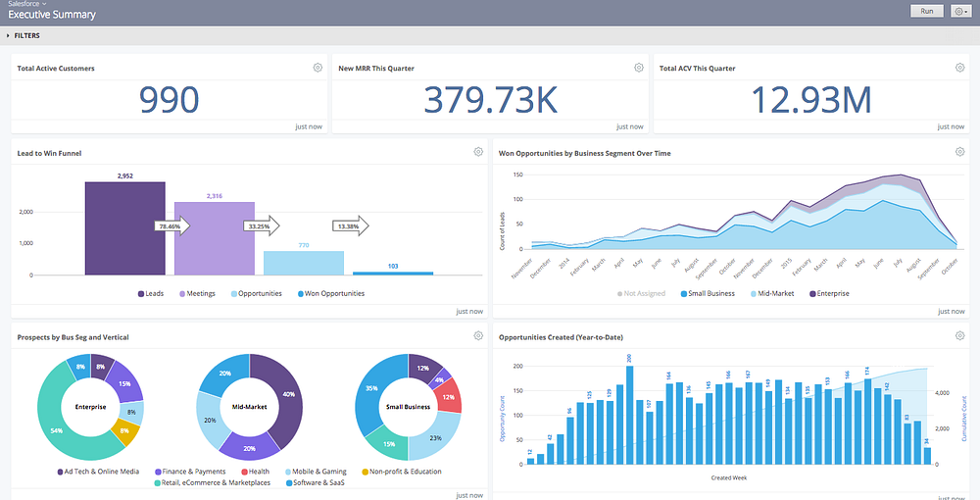Image resolution: width=980 pixels, height=500 pixels.
Task: Click the Run button
Action: [x=927, y=11]
